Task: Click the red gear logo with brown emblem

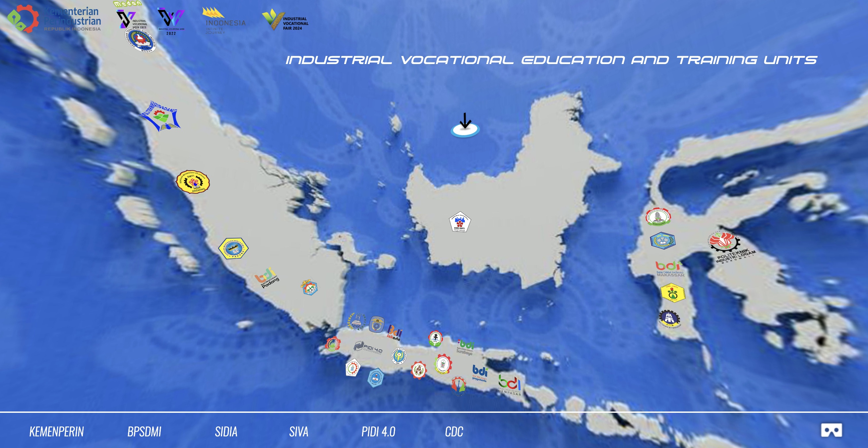Action: tap(419, 370)
